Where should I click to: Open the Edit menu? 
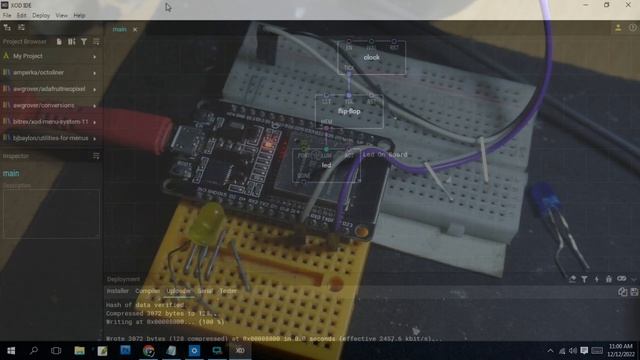(x=21, y=16)
